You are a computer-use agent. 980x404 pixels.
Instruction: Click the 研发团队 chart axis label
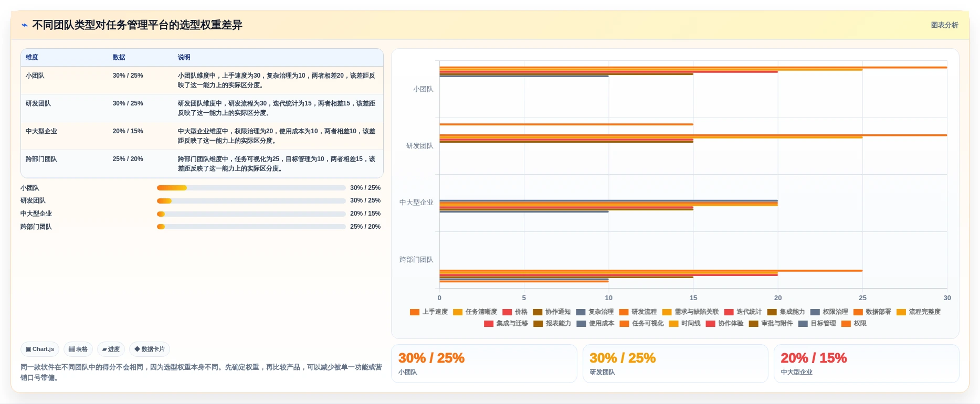(x=420, y=146)
